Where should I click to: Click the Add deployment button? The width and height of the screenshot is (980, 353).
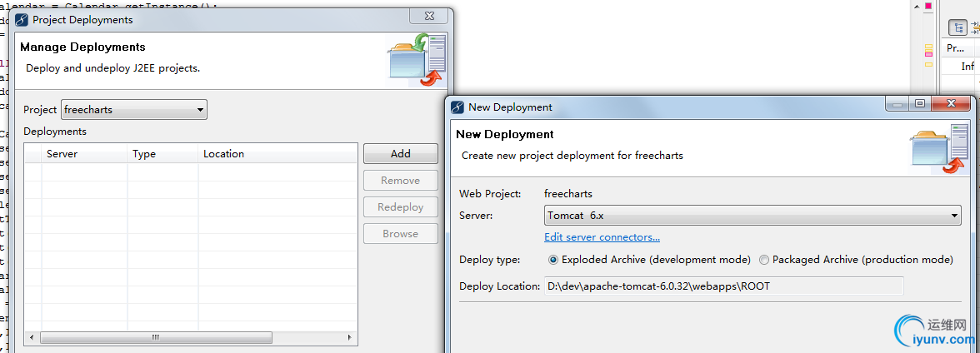[401, 154]
